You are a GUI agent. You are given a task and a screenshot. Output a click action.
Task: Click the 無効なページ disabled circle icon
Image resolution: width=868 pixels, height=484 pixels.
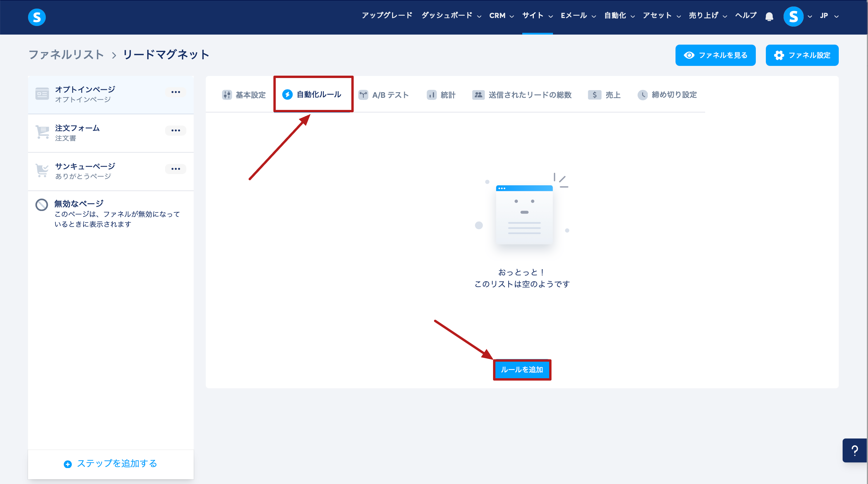(x=42, y=205)
